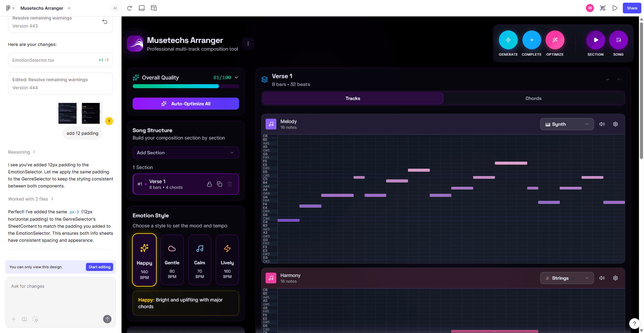Send the chat message arrow button

point(107,319)
